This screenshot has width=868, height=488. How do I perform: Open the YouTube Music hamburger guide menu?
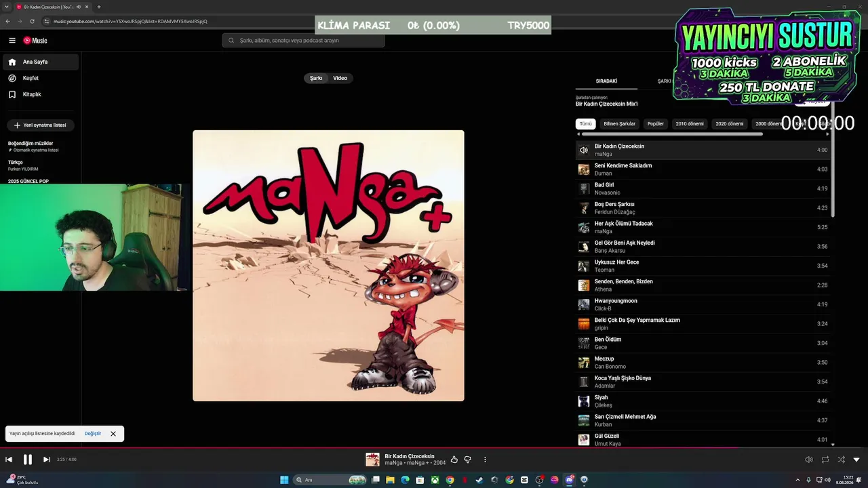click(12, 41)
